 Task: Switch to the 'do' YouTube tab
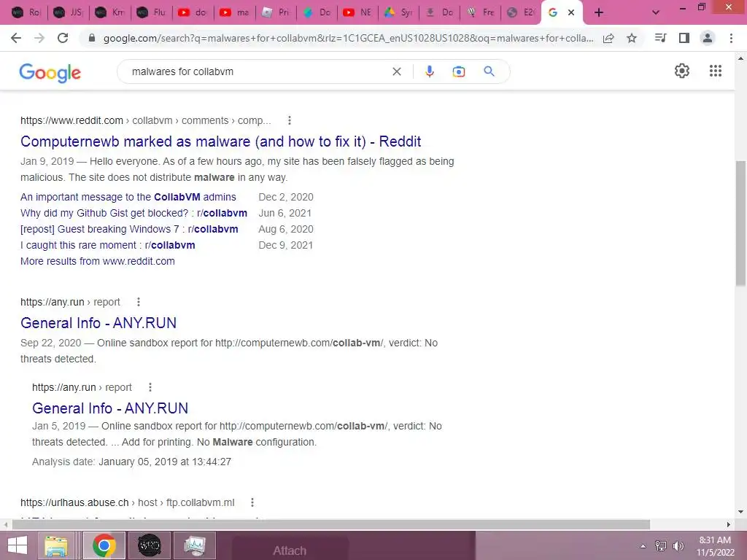point(193,12)
